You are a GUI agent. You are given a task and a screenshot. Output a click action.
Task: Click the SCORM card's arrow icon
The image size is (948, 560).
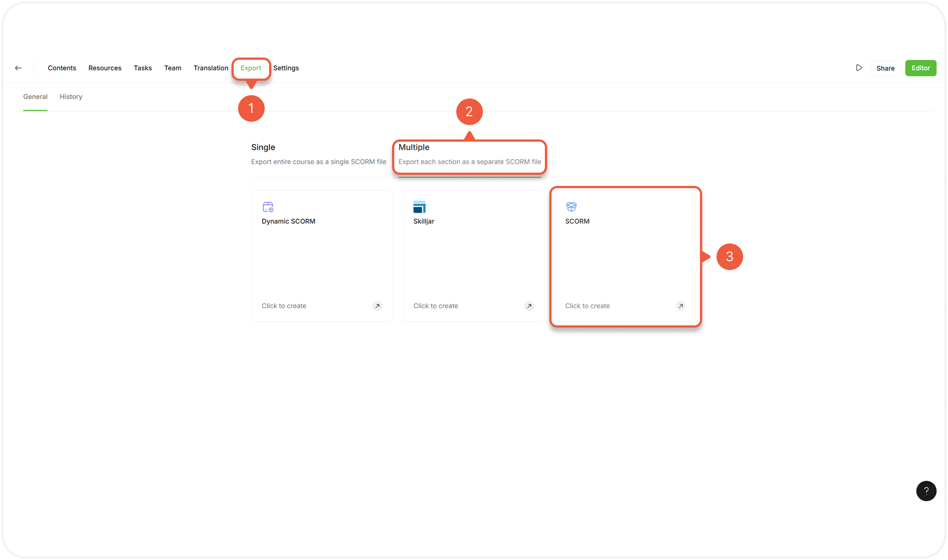(x=681, y=306)
